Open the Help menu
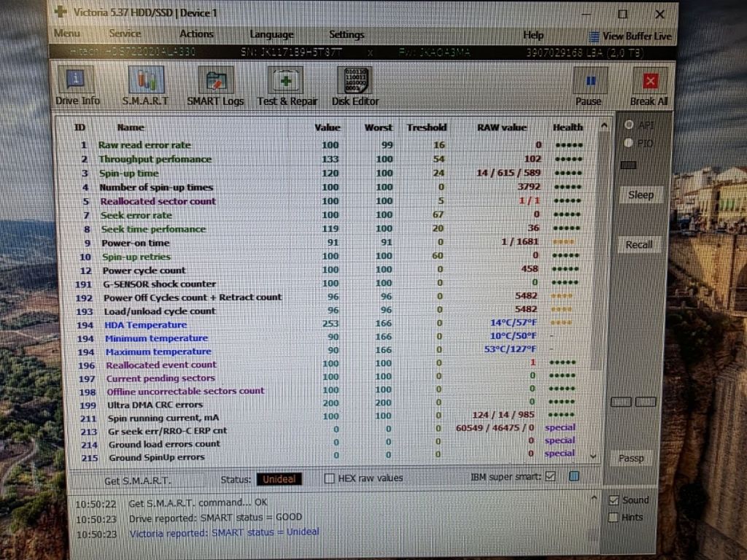This screenshot has width=747, height=560. click(533, 35)
